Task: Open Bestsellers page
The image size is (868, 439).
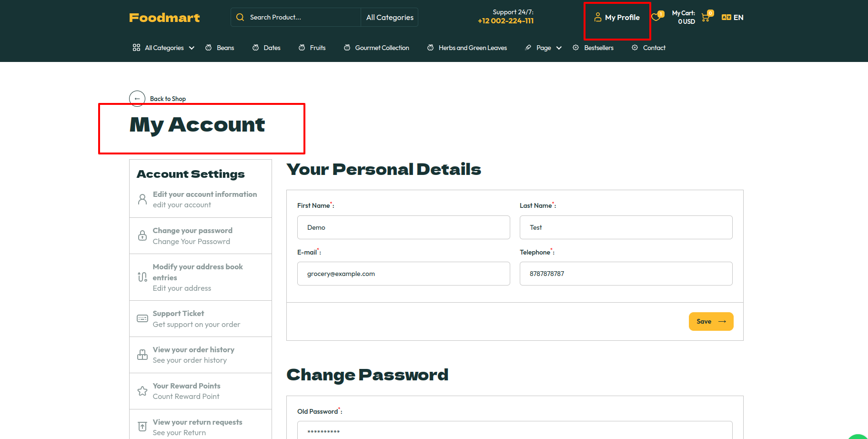Action: 599,48
